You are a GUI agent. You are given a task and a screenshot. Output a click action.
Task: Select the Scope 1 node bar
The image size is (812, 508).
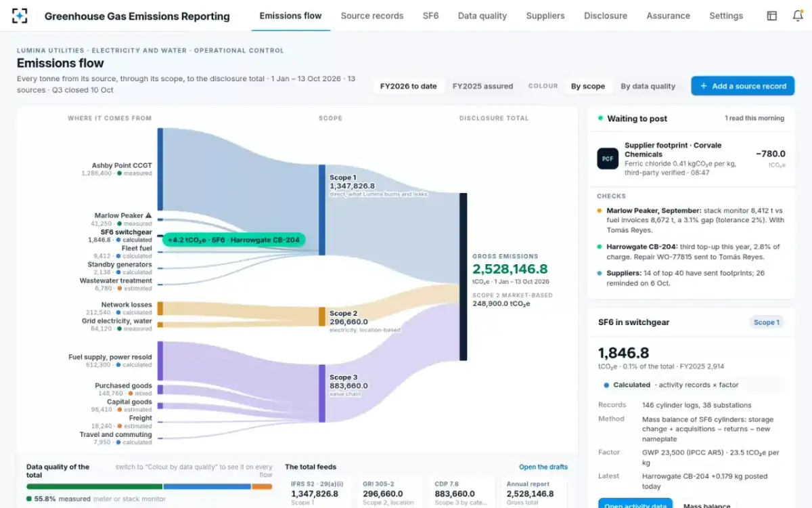[x=322, y=209]
